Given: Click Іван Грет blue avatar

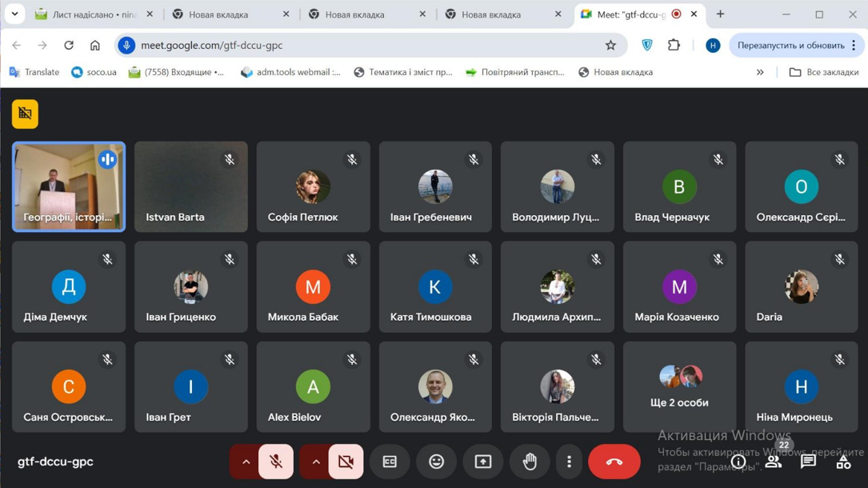Looking at the screenshot, I should pyautogui.click(x=191, y=386).
